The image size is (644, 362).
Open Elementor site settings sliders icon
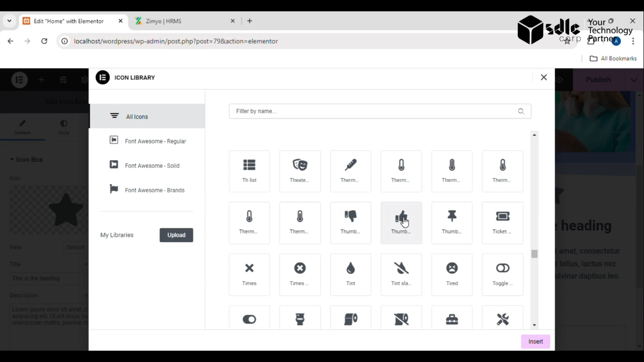63,80
